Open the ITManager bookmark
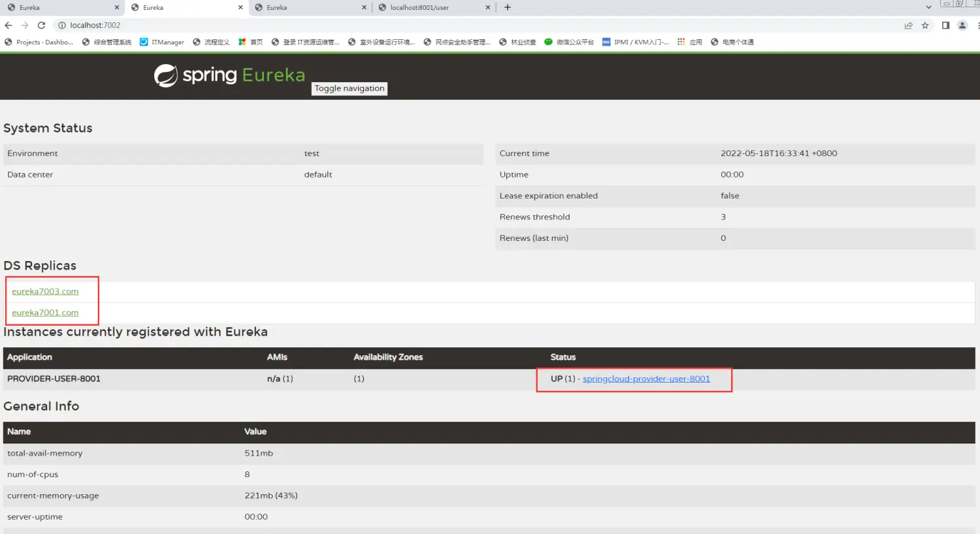Image resolution: width=980 pixels, height=534 pixels. 162,42
